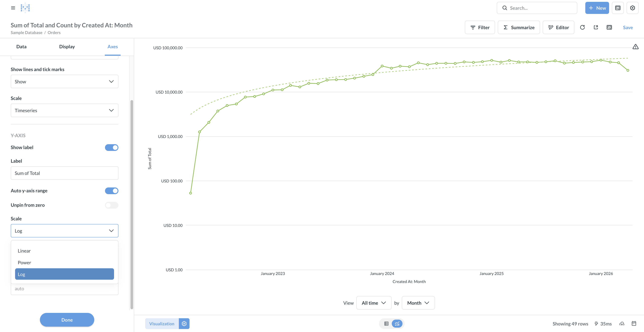Viewport: 644px width, 332px height.
Task: Toggle the Show label switch
Action: click(112, 148)
